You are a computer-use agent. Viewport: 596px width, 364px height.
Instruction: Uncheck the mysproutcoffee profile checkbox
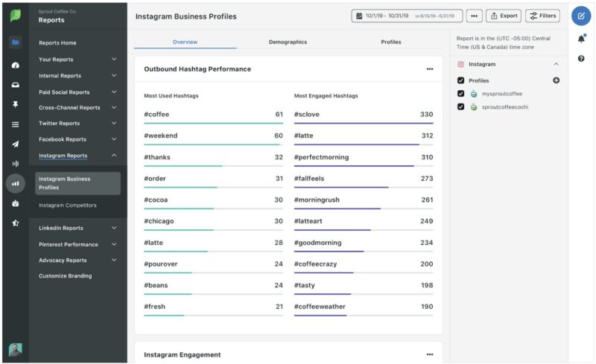coord(460,94)
